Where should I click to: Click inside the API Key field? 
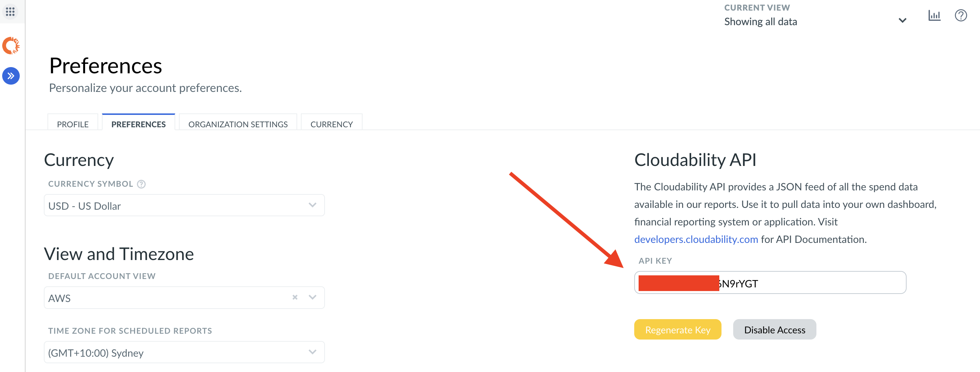(818, 283)
